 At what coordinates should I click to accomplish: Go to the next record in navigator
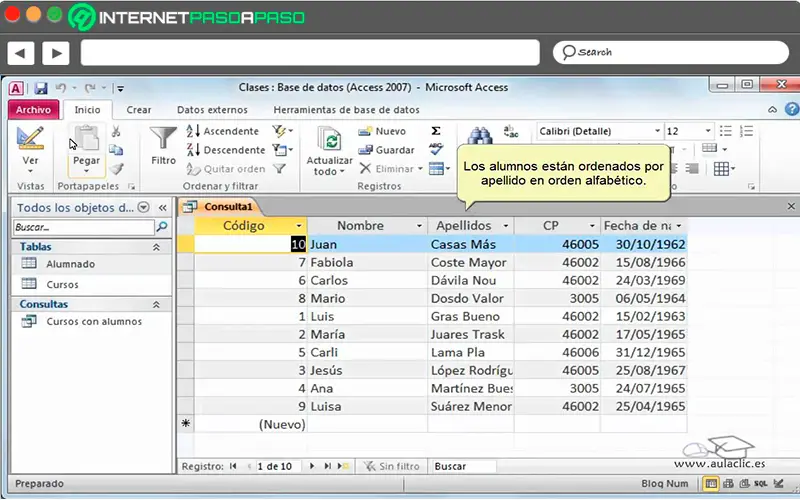(x=312, y=466)
